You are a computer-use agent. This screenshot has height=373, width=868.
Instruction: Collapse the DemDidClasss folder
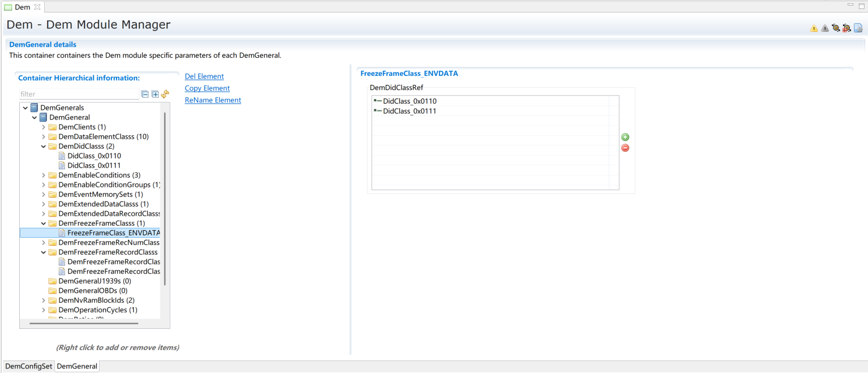(44, 147)
